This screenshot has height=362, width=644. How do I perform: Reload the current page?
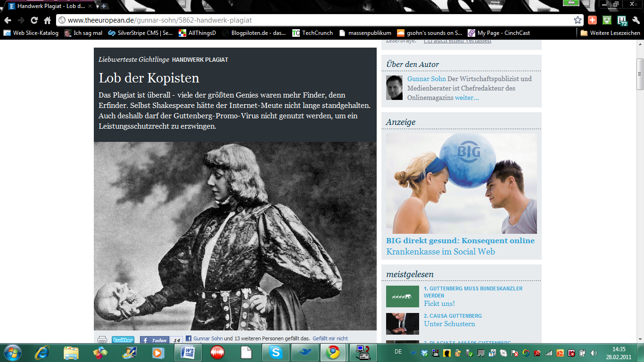point(34,20)
